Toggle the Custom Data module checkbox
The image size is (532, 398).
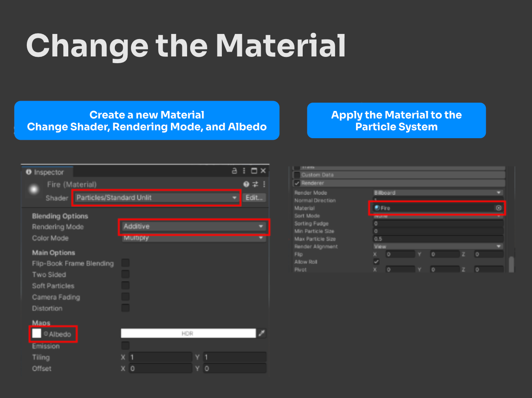tap(297, 175)
